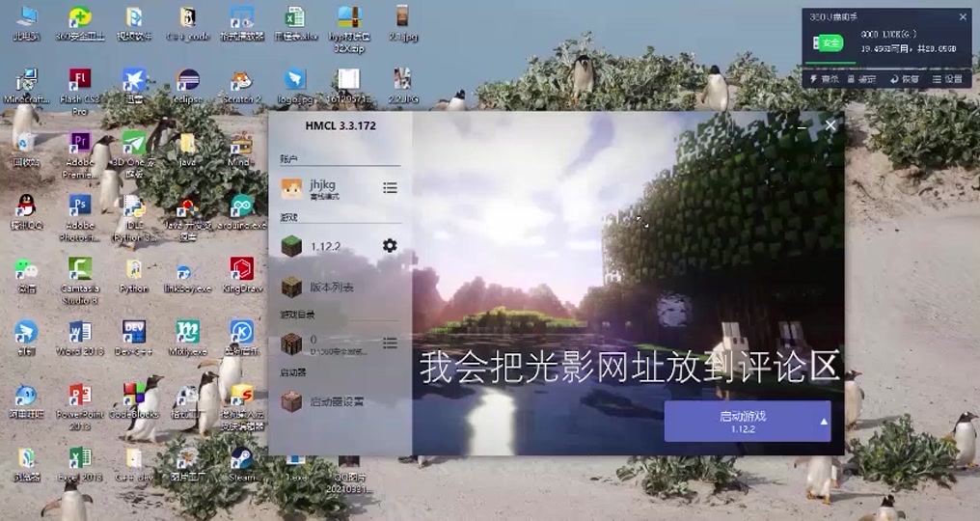Select the 回收站 Recycle Bin icon

pyautogui.click(x=26, y=149)
